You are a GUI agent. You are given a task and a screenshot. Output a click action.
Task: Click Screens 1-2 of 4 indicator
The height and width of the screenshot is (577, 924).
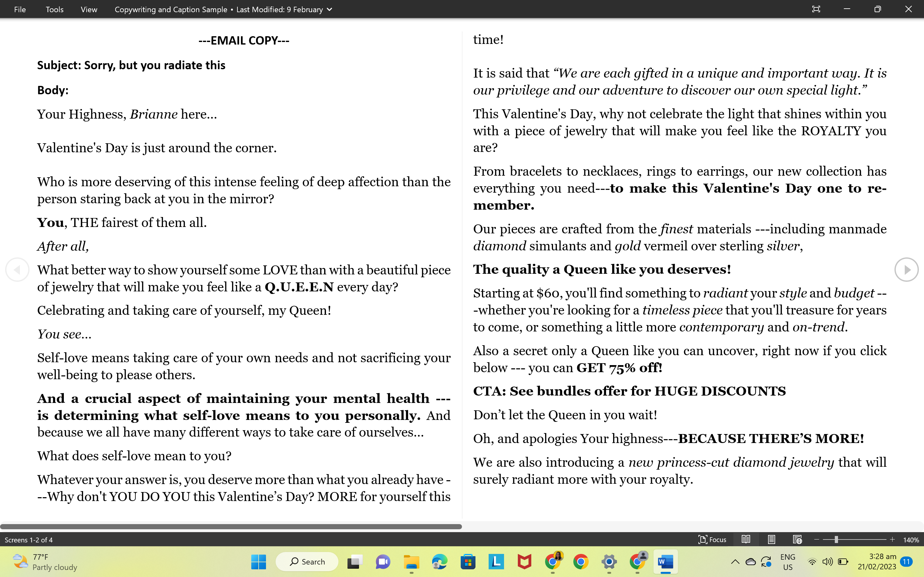pyautogui.click(x=29, y=539)
